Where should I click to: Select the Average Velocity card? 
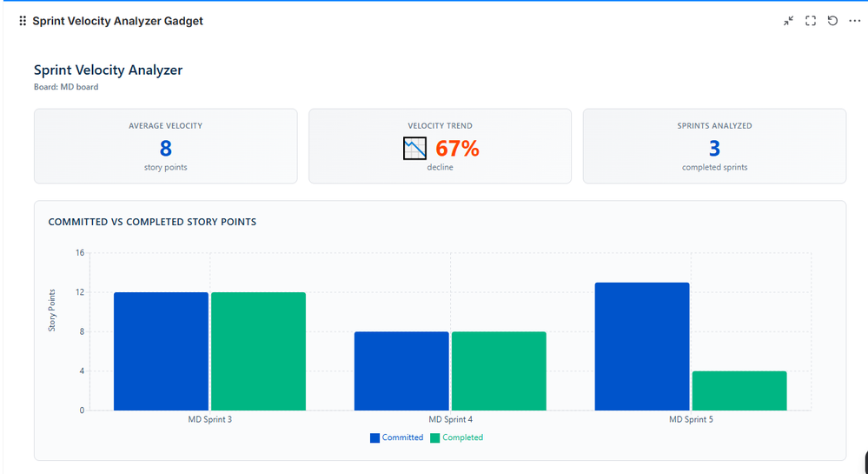point(165,146)
